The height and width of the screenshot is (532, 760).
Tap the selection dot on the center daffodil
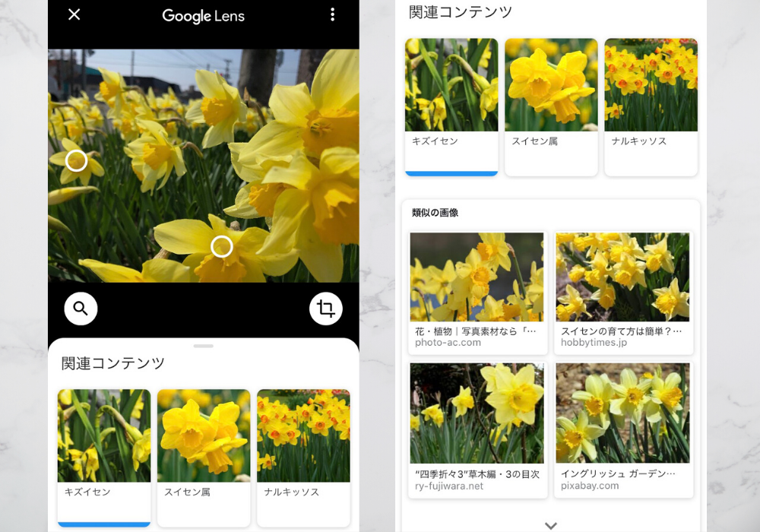click(220, 247)
